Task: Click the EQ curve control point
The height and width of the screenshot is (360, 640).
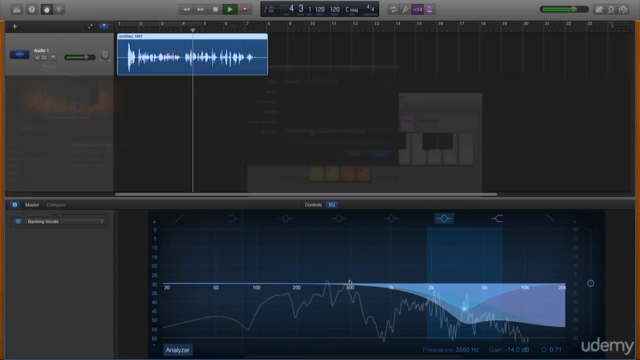Action: [x=464, y=309]
